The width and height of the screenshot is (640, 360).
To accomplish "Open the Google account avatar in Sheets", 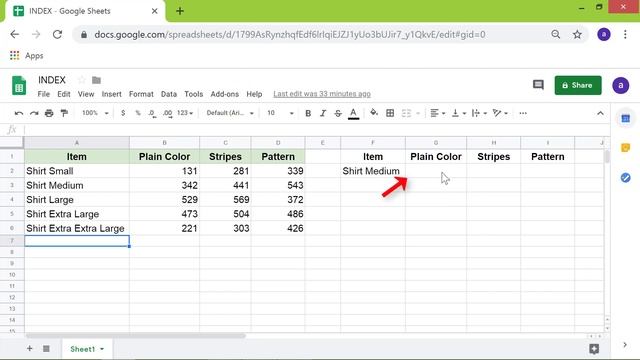I will [x=620, y=85].
